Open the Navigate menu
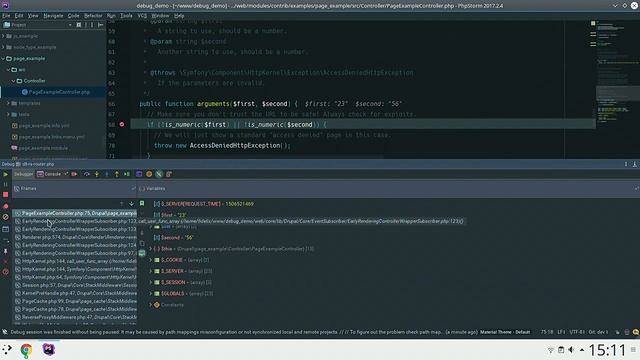This screenshot has width=640, height=360. click(53, 16)
